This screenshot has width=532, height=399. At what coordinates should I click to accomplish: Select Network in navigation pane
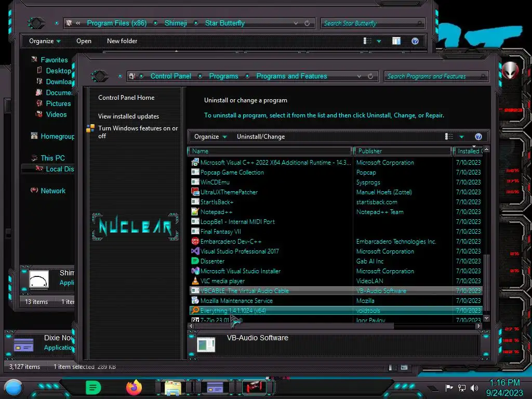click(x=53, y=191)
